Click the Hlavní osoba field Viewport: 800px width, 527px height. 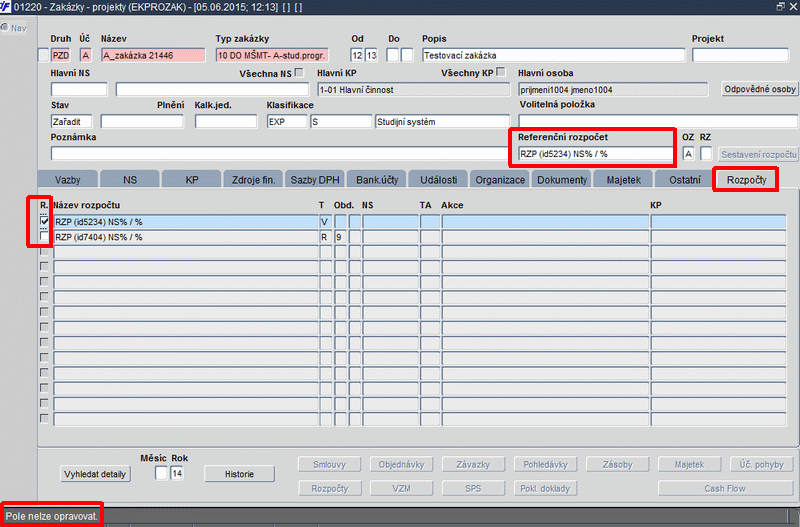click(x=613, y=90)
